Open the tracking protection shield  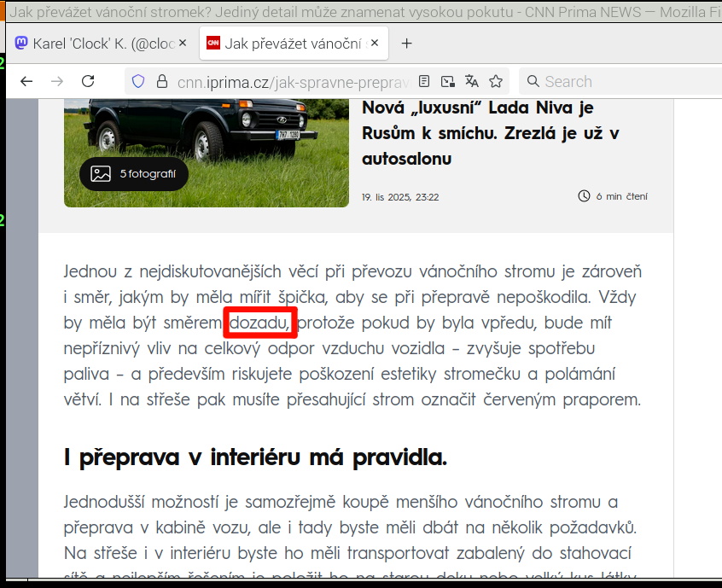tap(138, 81)
